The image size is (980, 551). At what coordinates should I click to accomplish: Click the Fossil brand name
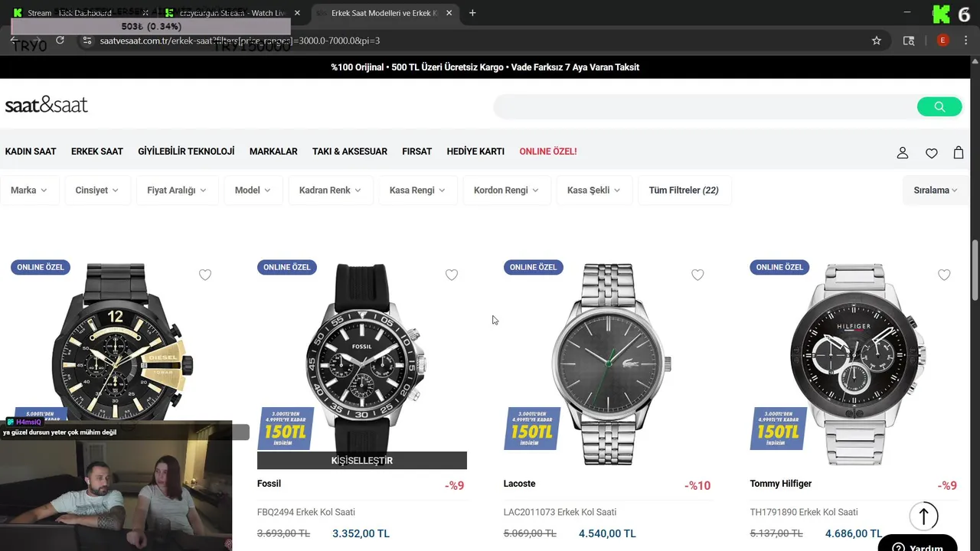(x=269, y=484)
